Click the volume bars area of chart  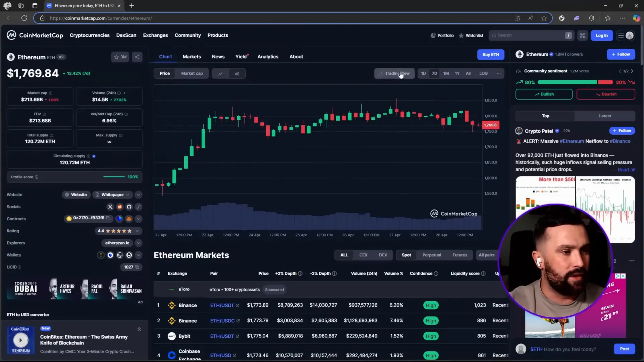(317, 216)
